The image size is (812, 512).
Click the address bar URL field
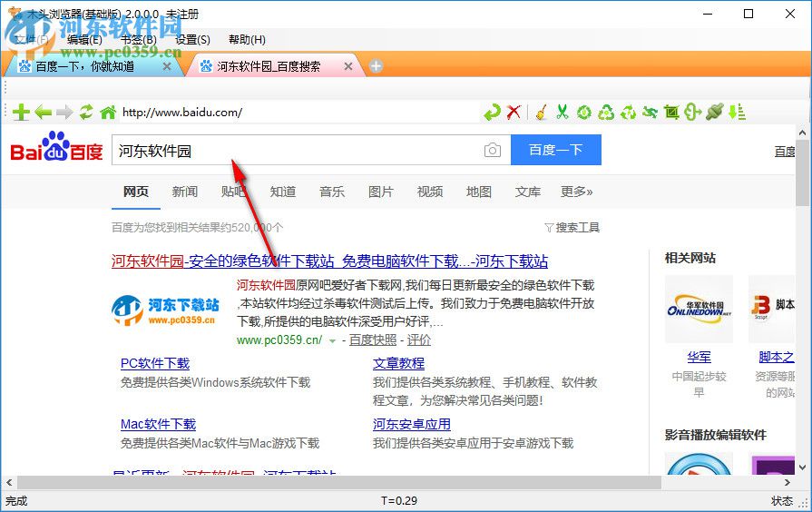[x=300, y=112]
